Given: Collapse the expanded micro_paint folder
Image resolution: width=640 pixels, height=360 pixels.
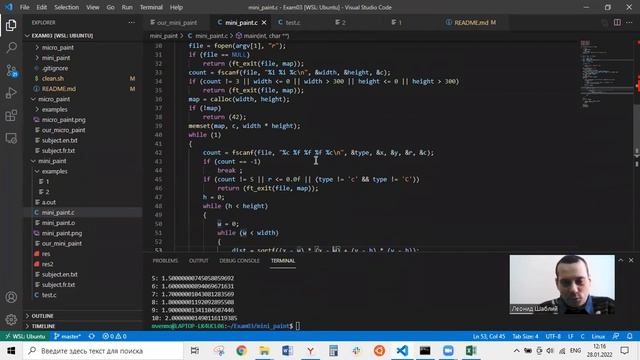Looking at the screenshot, I should pos(82,99).
